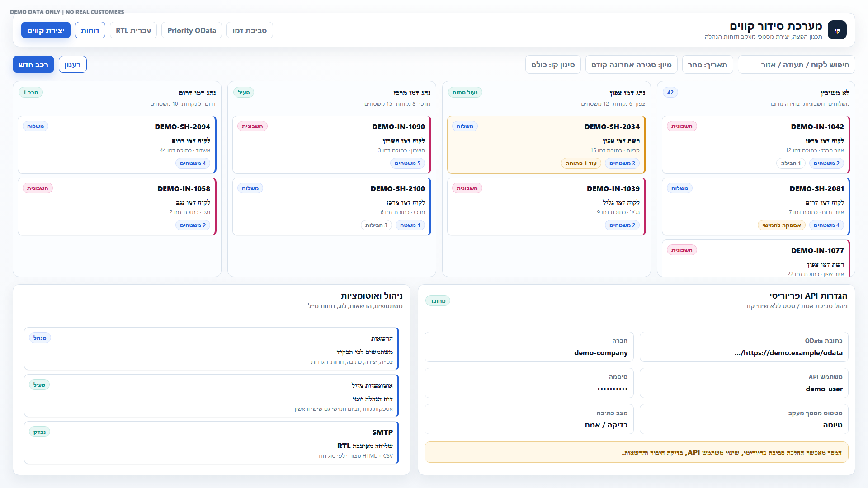Open the תאריך: מחר date selector
Image resolution: width=868 pixels, height=488 pixels.
[707, 65]
